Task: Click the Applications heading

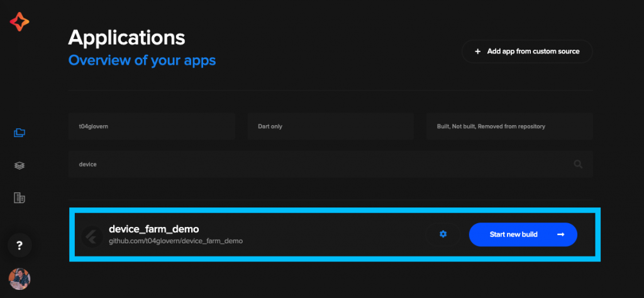Action: 126,37
